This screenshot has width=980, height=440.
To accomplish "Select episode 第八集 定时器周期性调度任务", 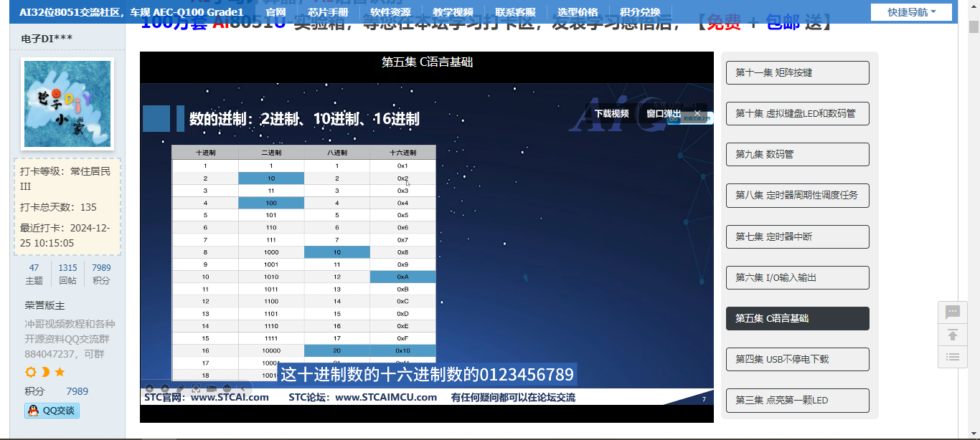I will pos(798,195).
